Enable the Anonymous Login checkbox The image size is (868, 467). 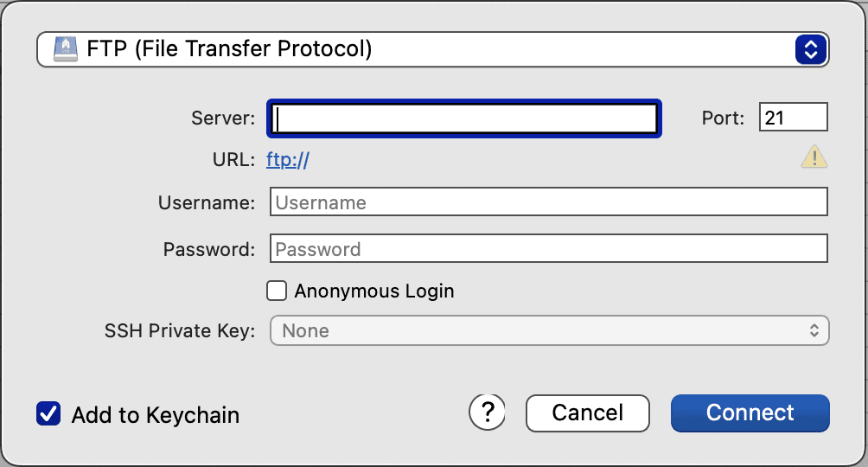click(x=277, y=291)
